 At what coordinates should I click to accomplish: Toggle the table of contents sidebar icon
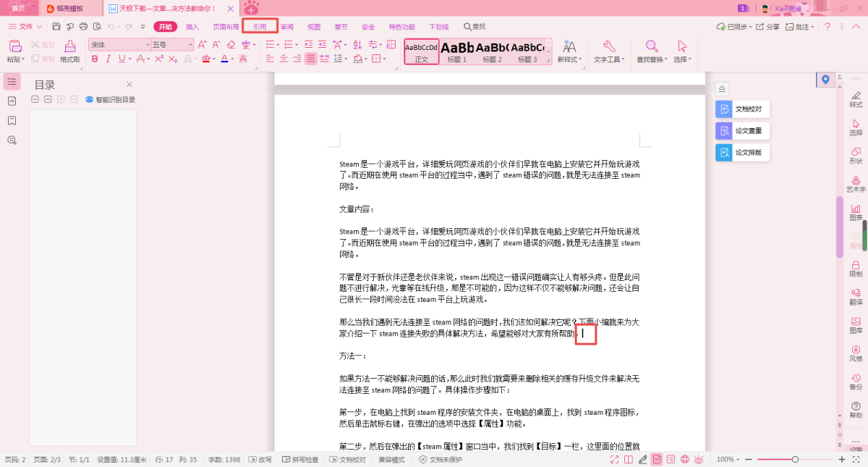[x=12, y=82]
